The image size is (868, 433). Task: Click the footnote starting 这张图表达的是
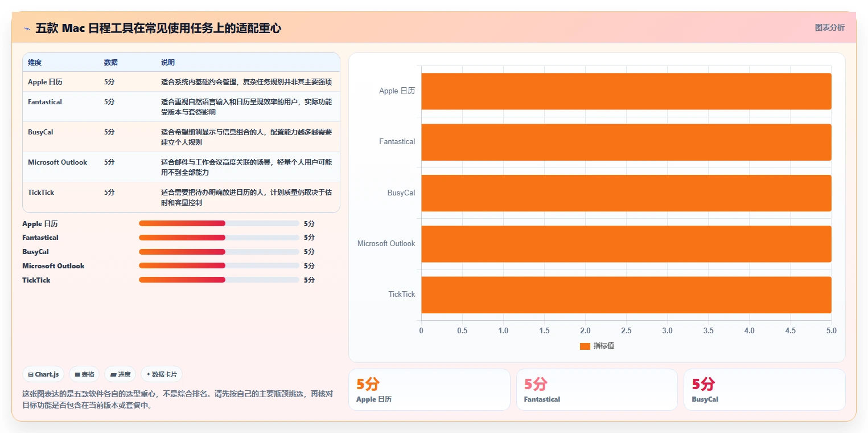pyautogui.click(x=178, y=400)
